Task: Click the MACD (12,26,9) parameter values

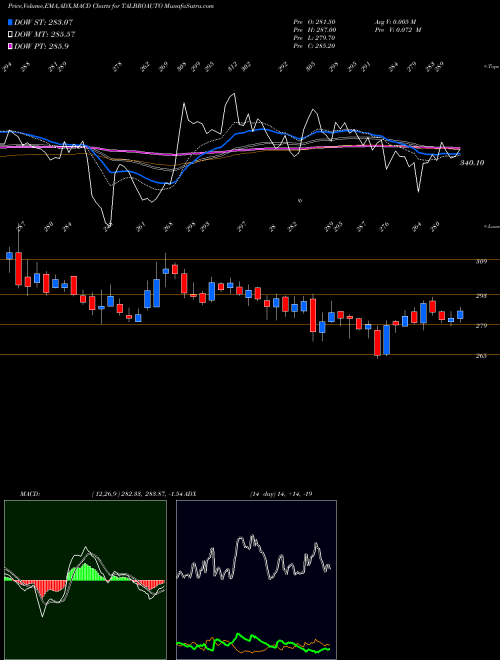Action: 137,493
